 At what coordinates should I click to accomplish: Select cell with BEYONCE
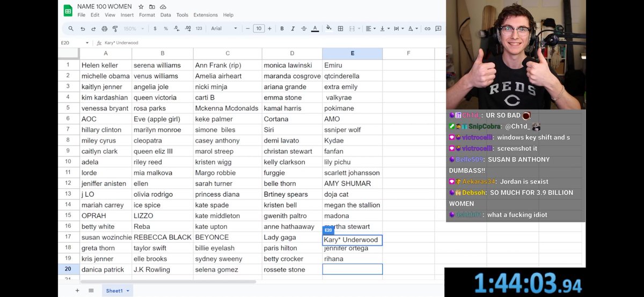228,237
